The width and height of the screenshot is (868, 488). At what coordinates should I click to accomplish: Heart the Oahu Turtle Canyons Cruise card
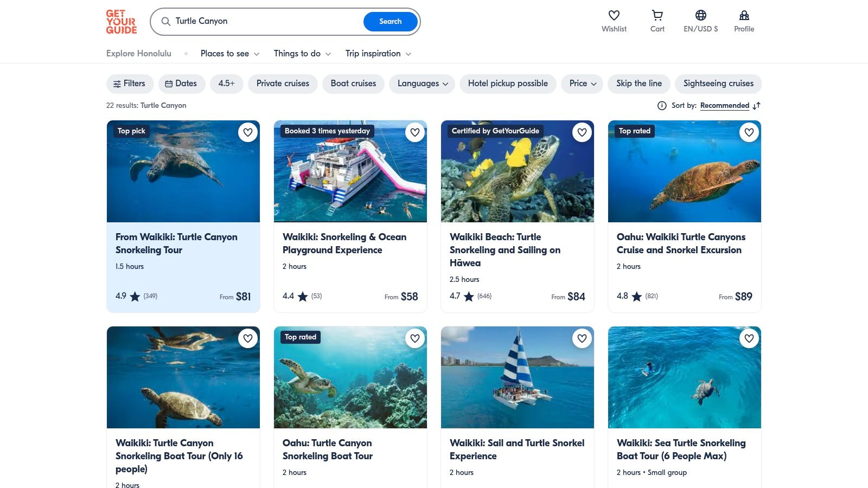749,132
